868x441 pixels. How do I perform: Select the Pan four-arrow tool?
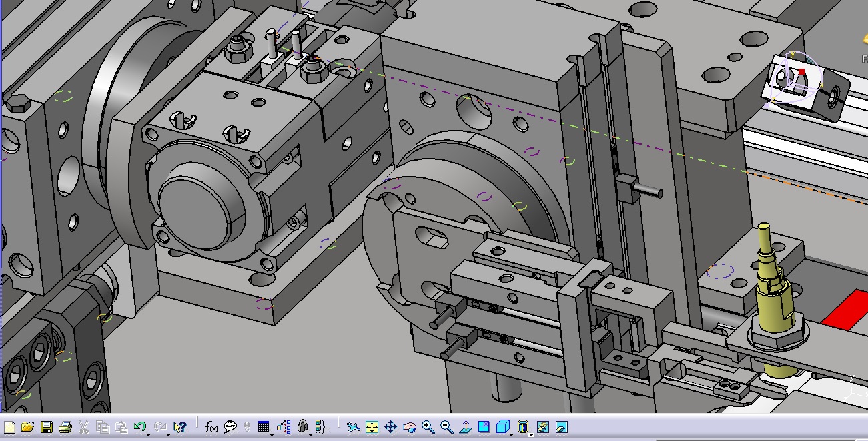pyautogui.click(x=391, y=427)
